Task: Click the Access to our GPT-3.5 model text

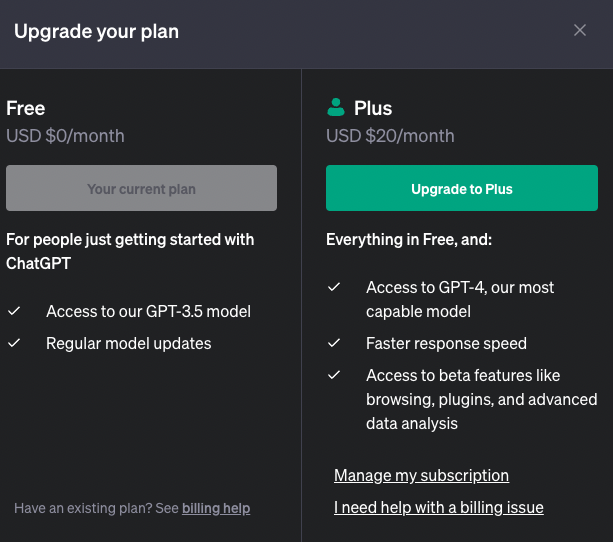Action: pos(148,311)
